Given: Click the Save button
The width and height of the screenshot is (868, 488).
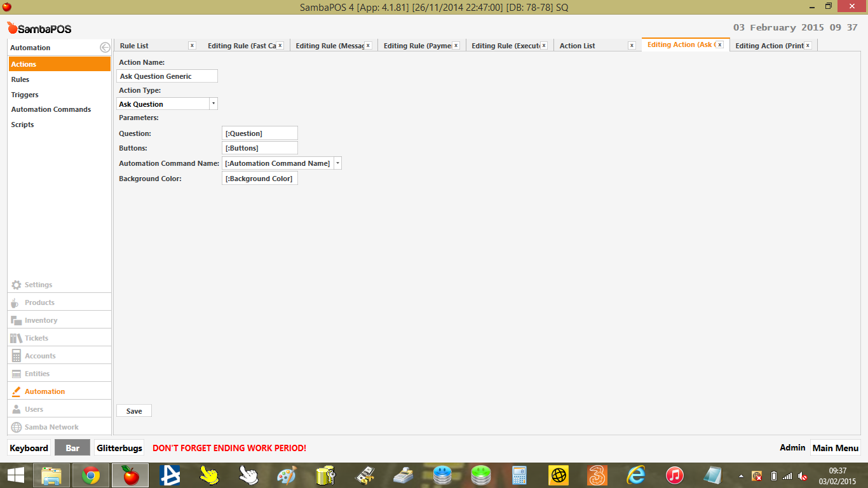Looking at the screenshot, I should (134, 411).
